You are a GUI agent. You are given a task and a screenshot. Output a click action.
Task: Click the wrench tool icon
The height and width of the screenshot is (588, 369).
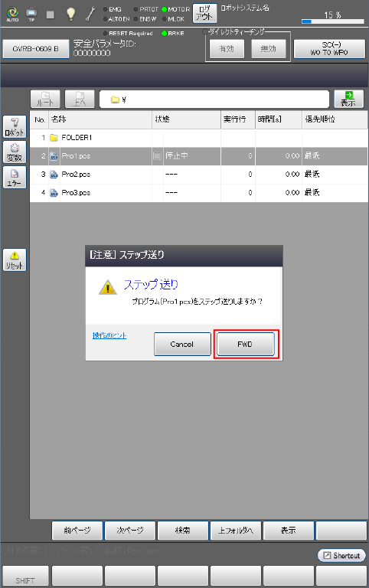(90, 14)
